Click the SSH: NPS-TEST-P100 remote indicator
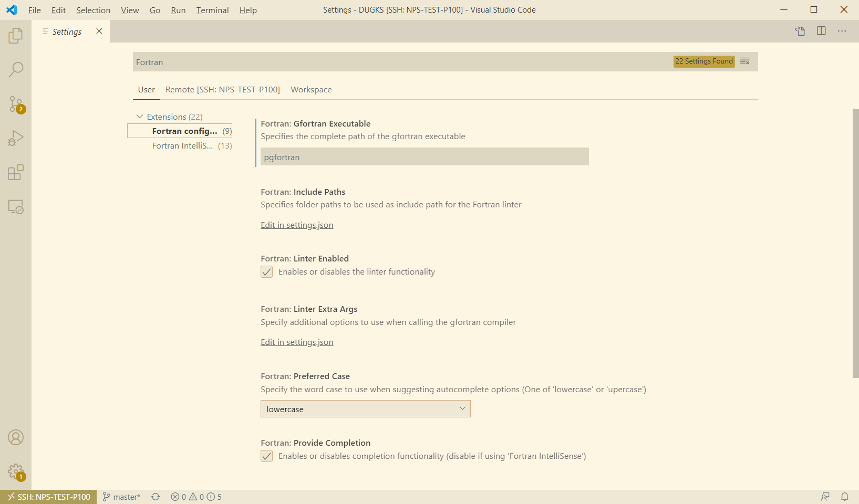 [x=48, y=497]
